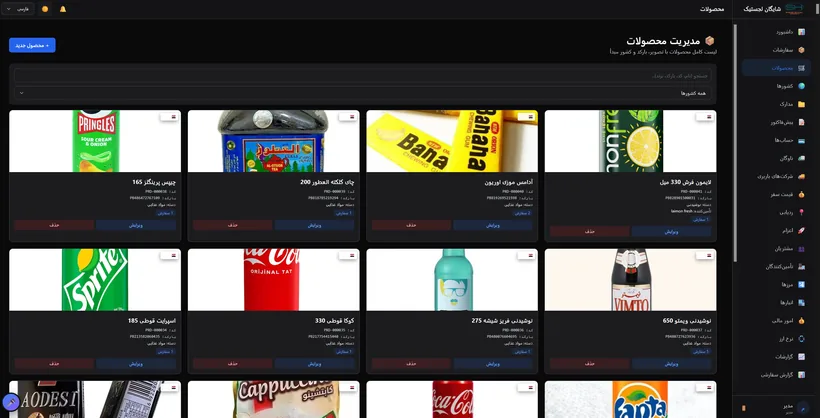The height and width of the screenshot is (418, 820).
Task: Click ویرایش edit on چای کلکته العطور card
Action: (314, 225)
